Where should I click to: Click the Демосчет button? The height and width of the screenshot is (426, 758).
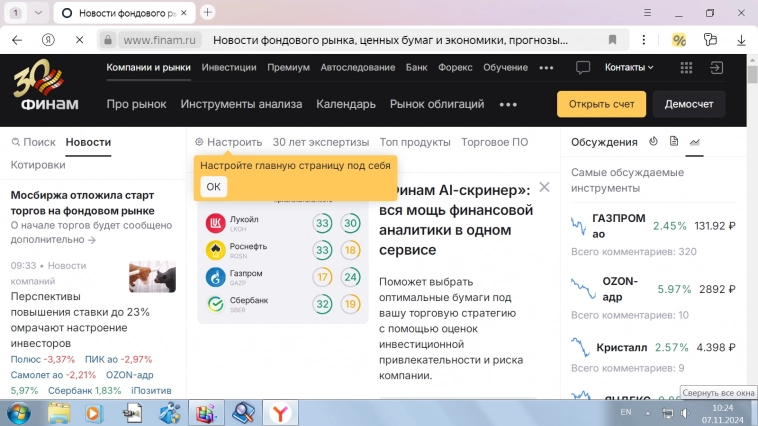tap(688, 104)
